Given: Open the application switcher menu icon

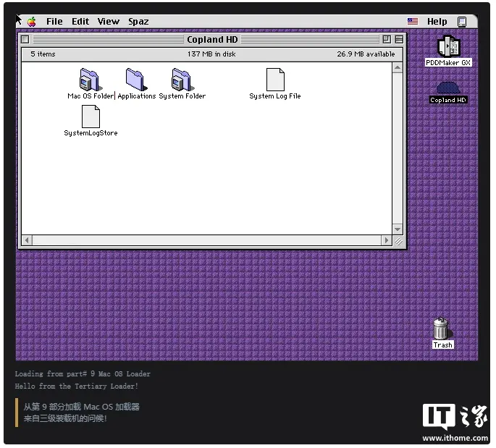Looking at the screenshot, I should tap(462, 22).
